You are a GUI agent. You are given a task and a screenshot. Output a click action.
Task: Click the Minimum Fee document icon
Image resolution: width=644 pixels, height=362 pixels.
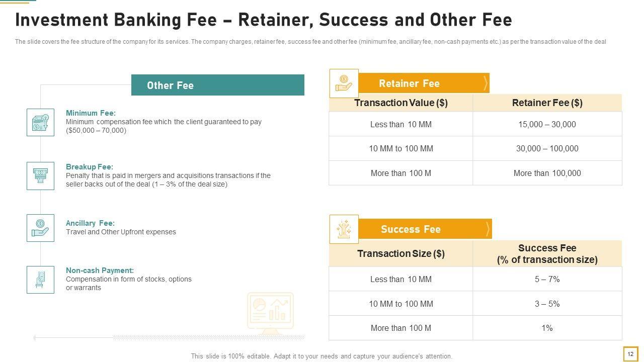pos(40,122)
